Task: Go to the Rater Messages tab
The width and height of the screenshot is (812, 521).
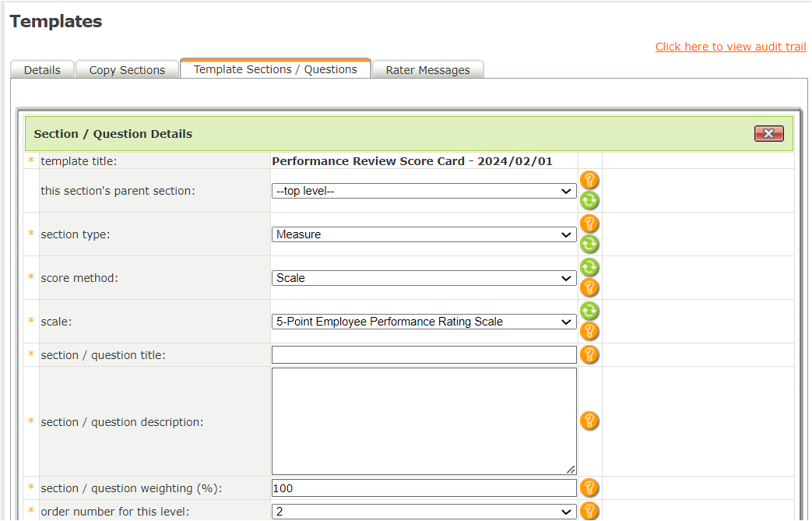Action: (x=427, y=70)
